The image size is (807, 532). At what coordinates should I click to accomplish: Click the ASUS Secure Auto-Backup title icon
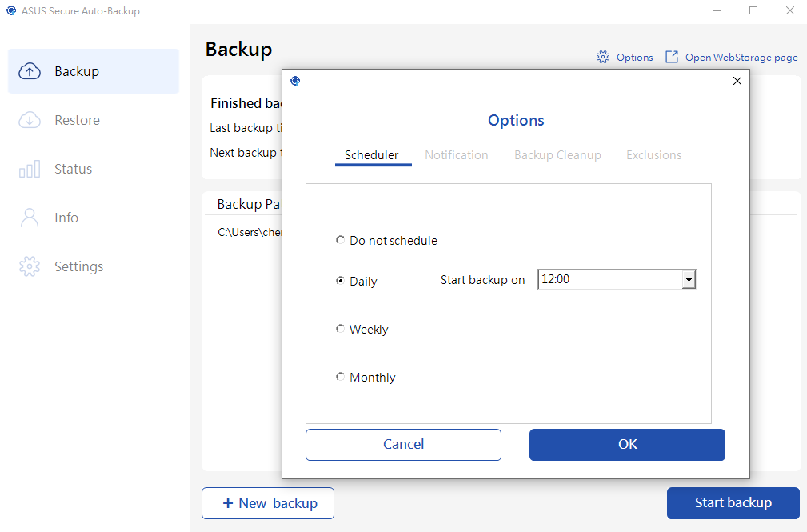click(11, 10)
